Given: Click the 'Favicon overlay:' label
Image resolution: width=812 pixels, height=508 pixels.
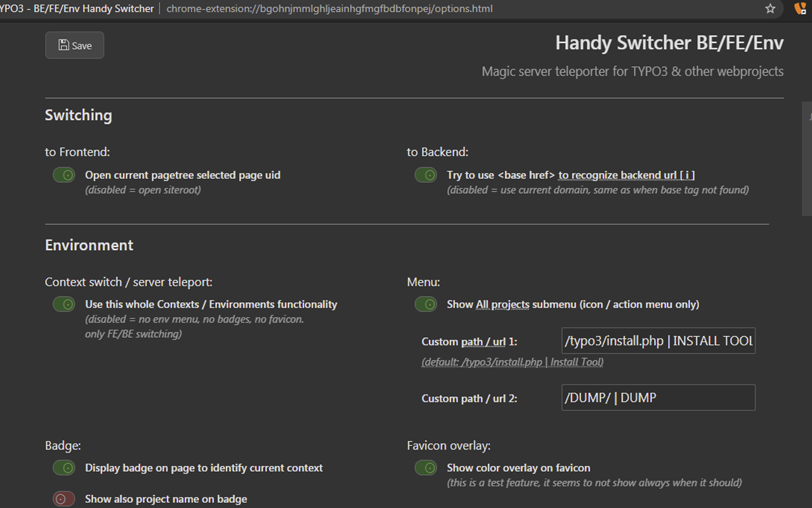Looking at the screenshot, I should 449,446.
